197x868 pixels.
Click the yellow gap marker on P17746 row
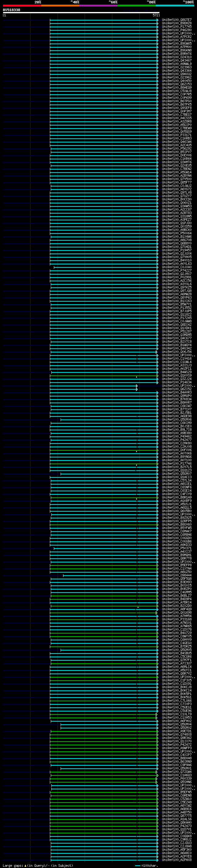pyautogui.click(x=136, y=465)
